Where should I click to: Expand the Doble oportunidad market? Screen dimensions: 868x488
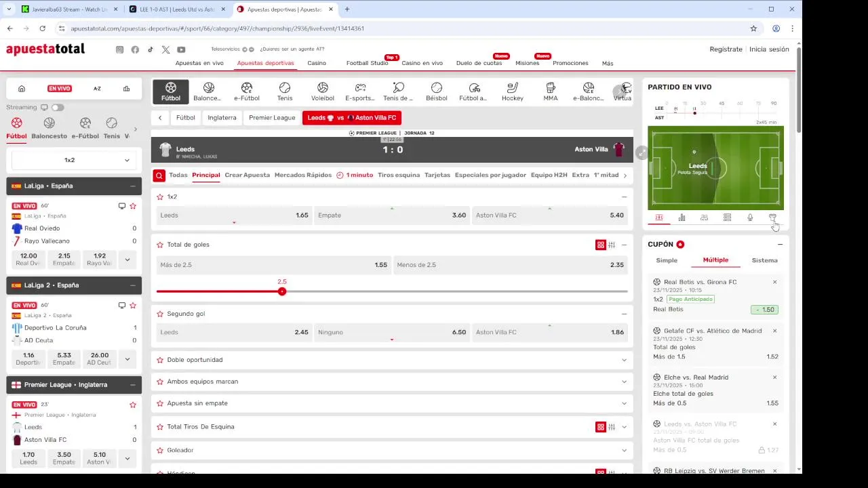625,360
